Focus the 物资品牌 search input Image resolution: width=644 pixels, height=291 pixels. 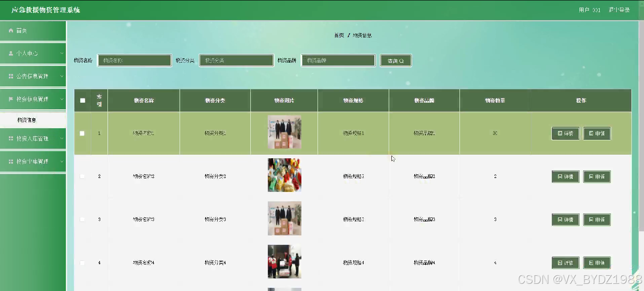(x=338, y=61)
